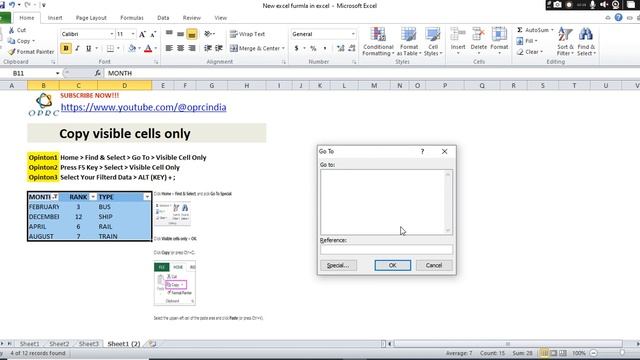Select Middle Align icon

click(180, 34)
